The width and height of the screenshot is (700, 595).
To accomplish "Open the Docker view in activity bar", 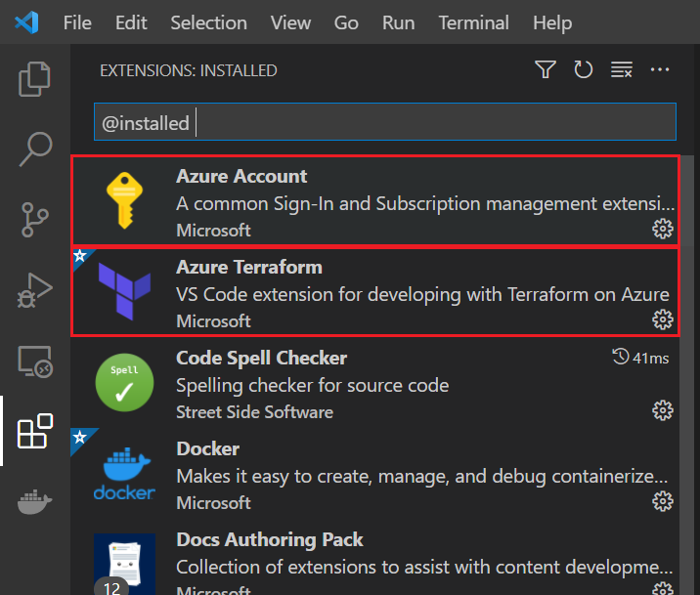I will [x=34, y=501].
